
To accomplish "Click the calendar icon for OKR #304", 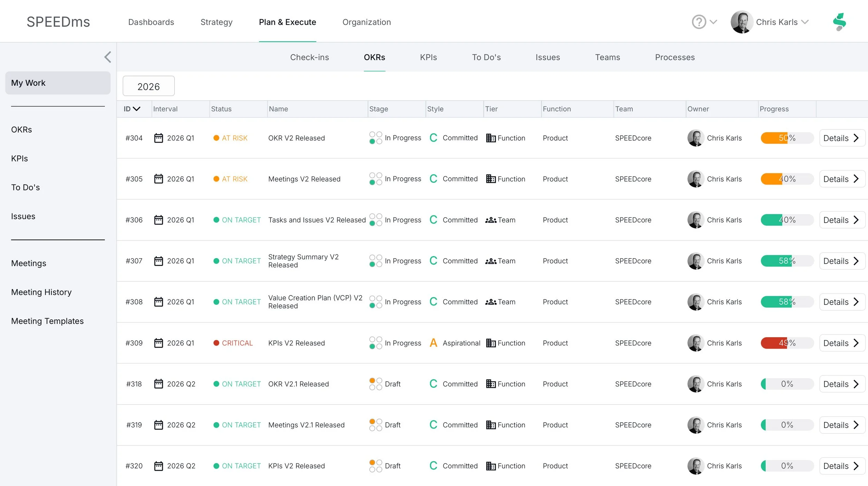I will click(158, 138).
